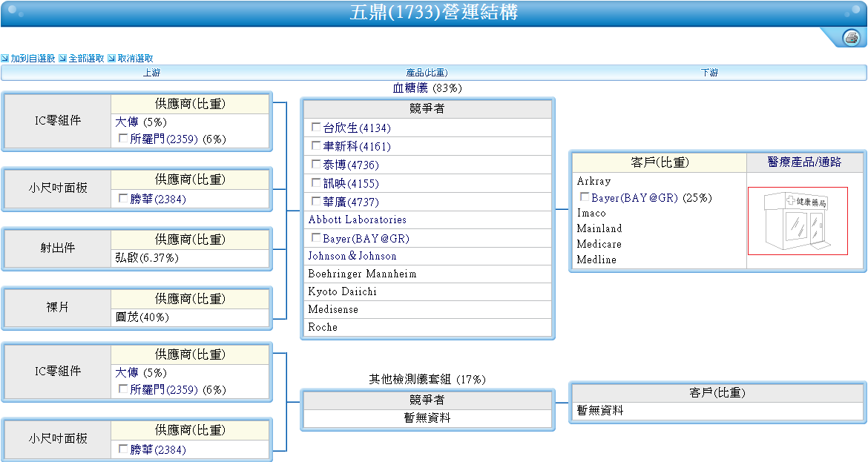The height and width of the screenshot is (462, 868).
Task: Click the 產品(比重) column header
Action: tap(427, 73)
